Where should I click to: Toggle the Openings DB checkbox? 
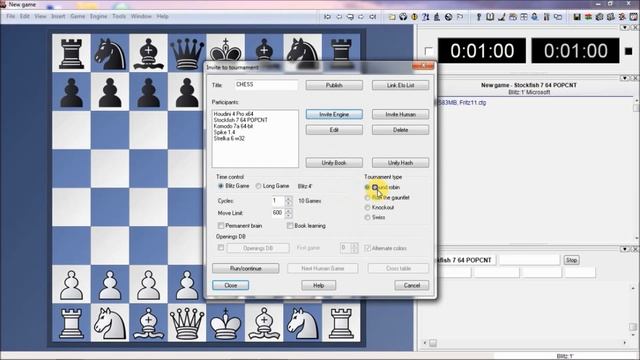pyautogui.click(x=221, y=248)
